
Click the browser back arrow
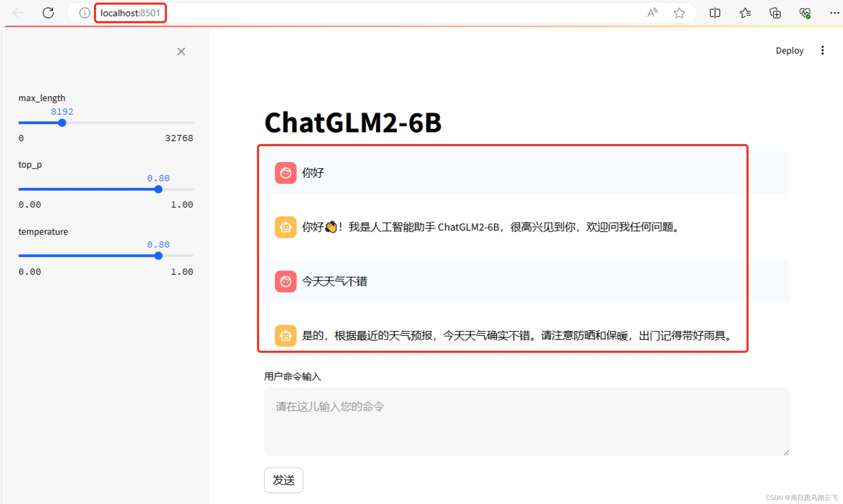pos(18,13)
